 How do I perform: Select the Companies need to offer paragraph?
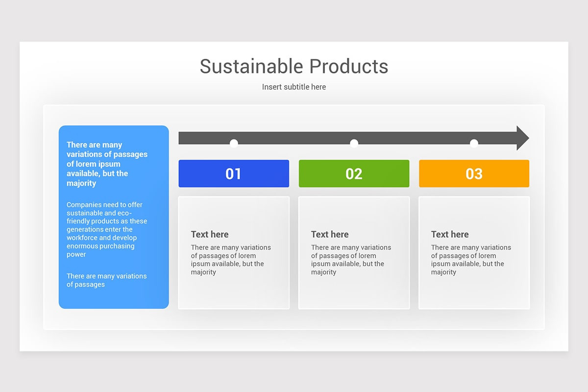coord(107,229)
